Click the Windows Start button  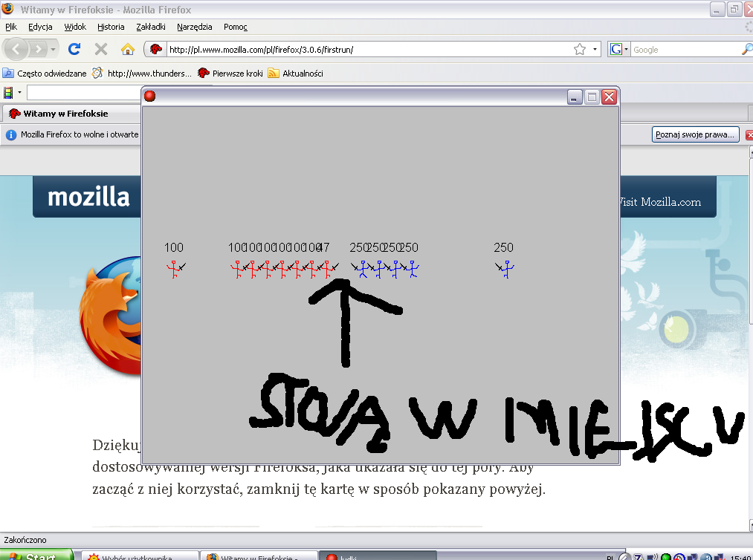pyautogui.click(x=36, y=556)
